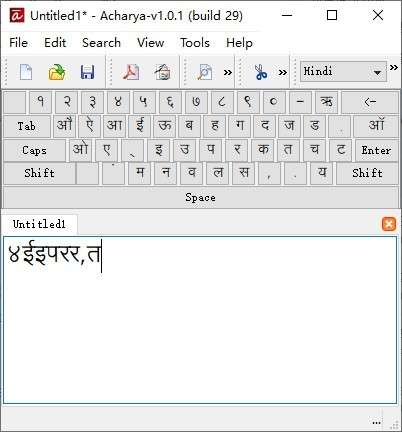
Task: Open find using the magnifier page icon
Action: click(x=205, y=72)
